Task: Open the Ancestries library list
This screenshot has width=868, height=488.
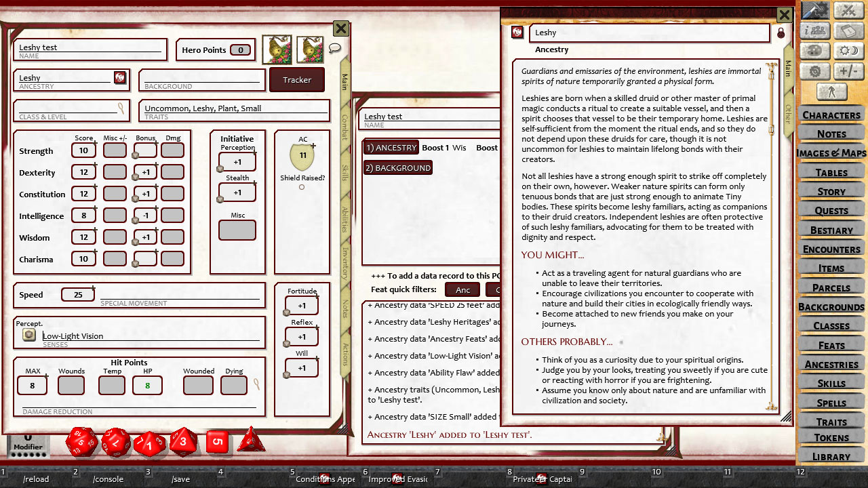Action: pos(831,364)
